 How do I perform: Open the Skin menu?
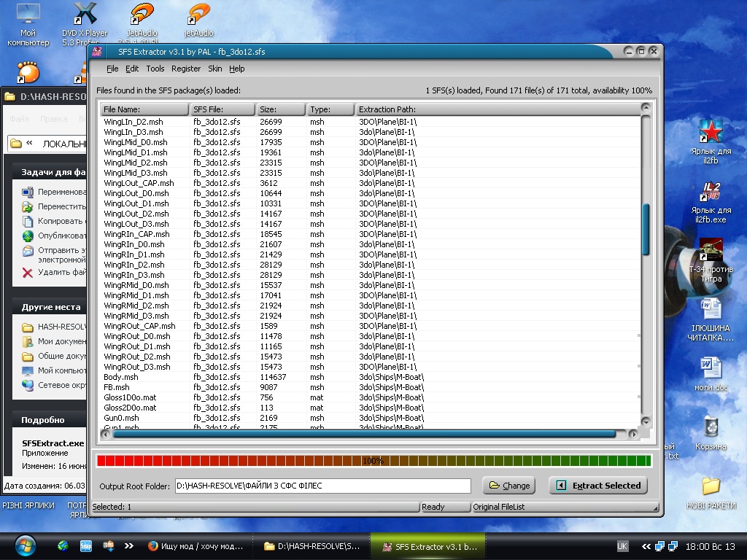[x=215, y=69]
